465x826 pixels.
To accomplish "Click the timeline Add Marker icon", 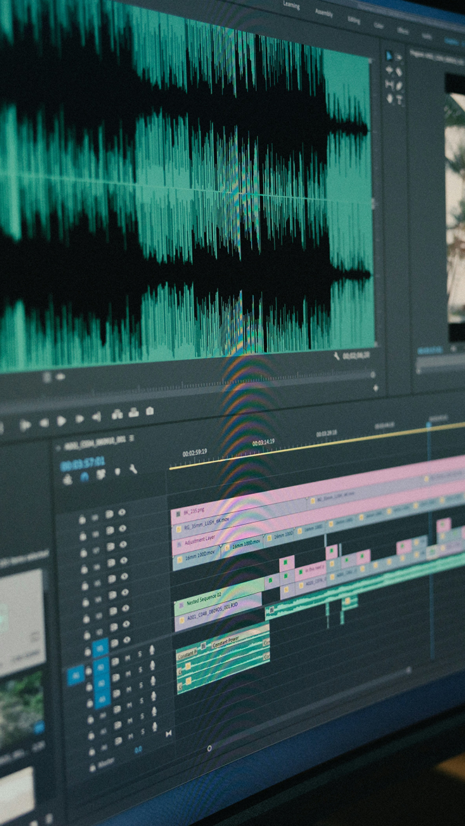I will [117, 472].
